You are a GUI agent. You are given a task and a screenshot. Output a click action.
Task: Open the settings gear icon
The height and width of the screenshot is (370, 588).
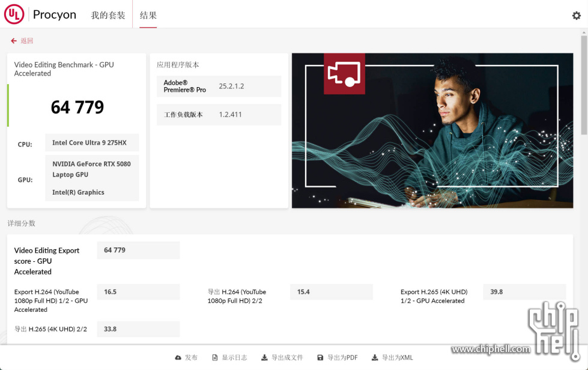coord(576,16)
